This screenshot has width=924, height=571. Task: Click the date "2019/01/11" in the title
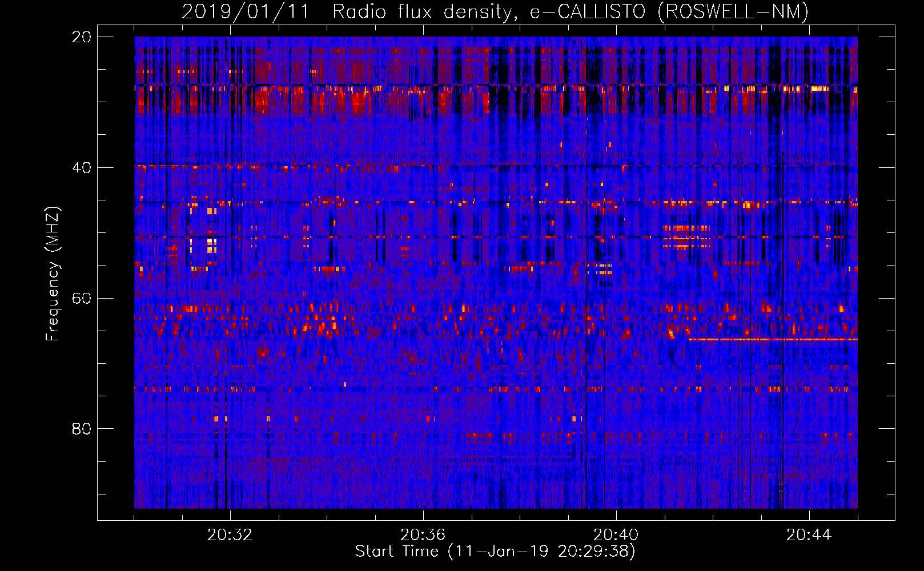[246, 12]
